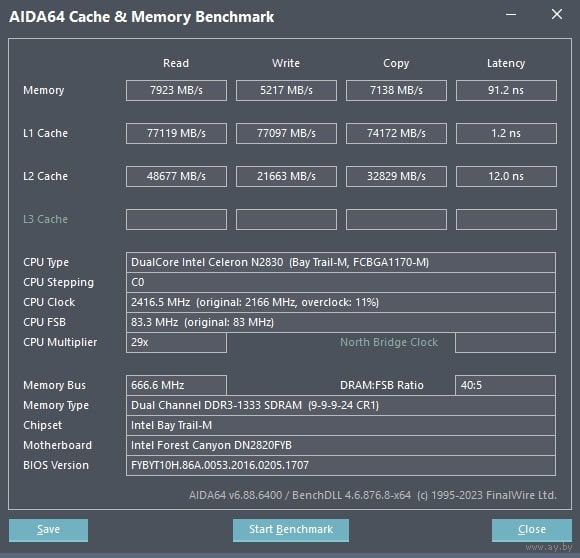This screenshot has width=580, height=558.
Task: Click the Memory Copy 7138 MB/s field
Action: tap(396, 90)
